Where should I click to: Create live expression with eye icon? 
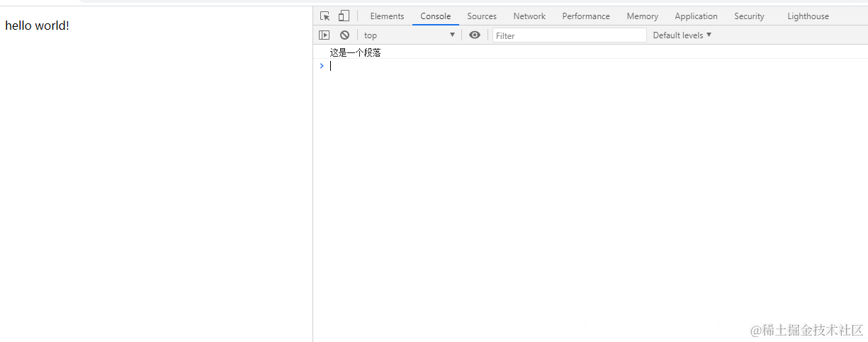point(475,35)
